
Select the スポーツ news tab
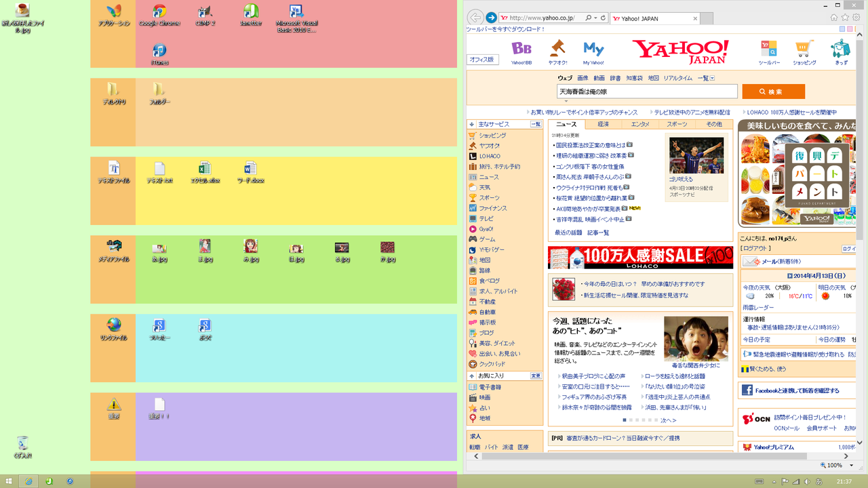(677, 124)
